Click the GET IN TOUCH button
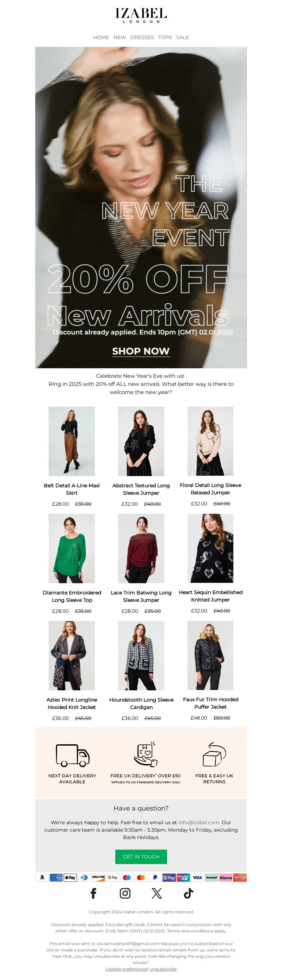The image size is (282, 980). click(x=141, y=857)
